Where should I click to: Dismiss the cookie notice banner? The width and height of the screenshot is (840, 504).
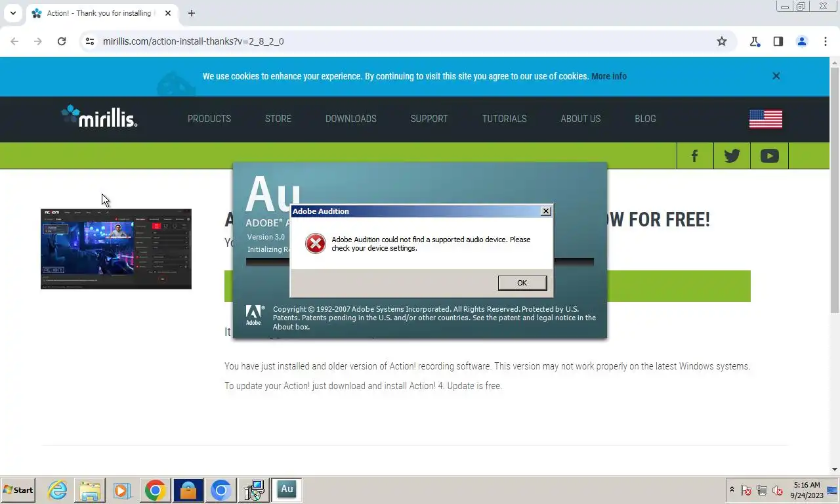point(776,76)
